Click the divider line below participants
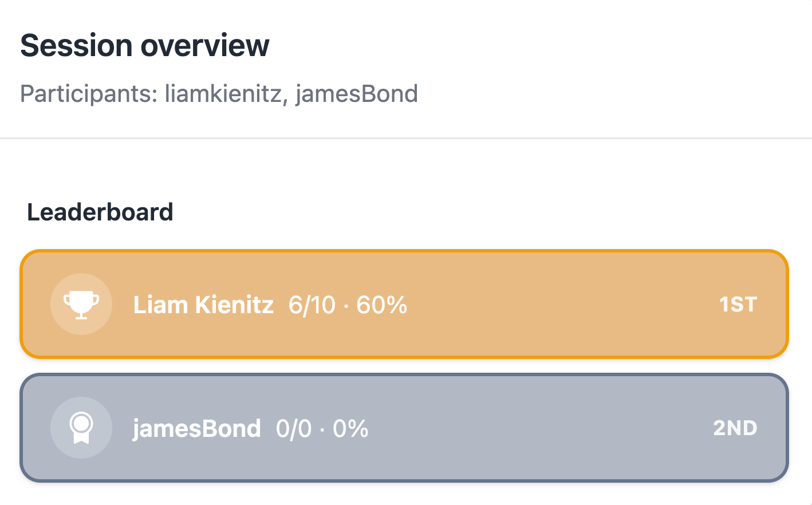Screen dimensions: 812x505 [x=405, y=138]
